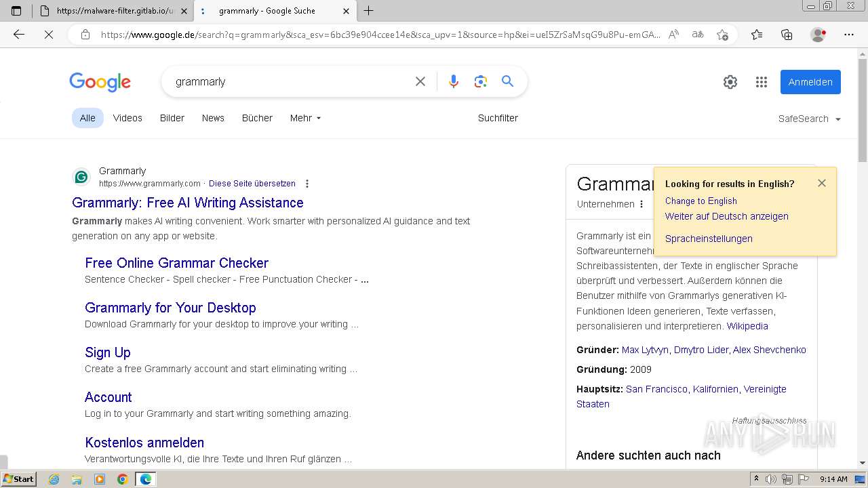
Task: Click the browser address bar URL
Action: (380, 35)
